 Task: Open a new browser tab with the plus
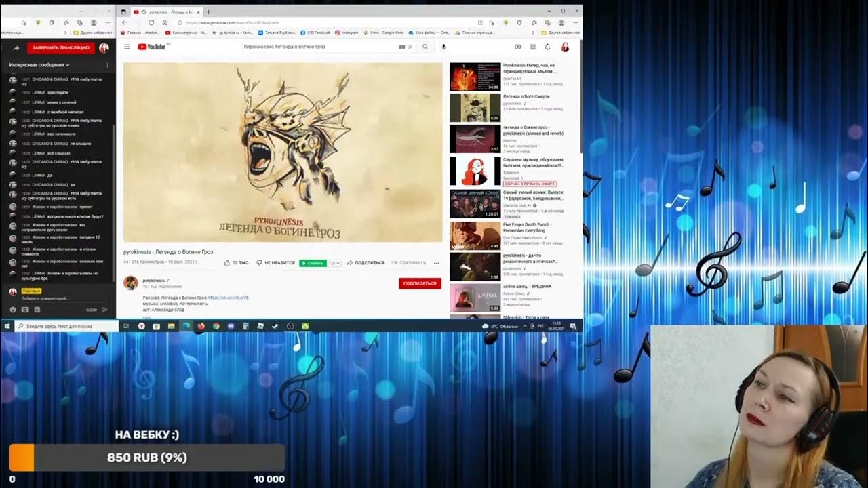(x=208, y=12)
